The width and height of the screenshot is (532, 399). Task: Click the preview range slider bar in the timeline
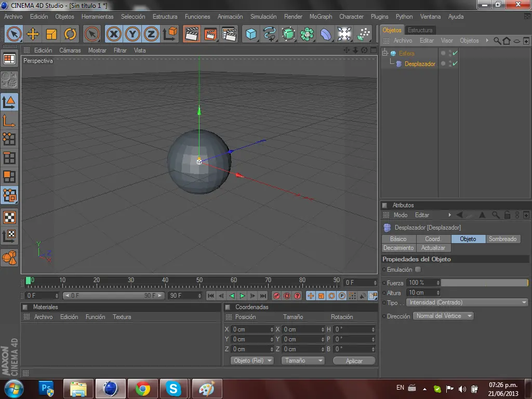point(114,296)
